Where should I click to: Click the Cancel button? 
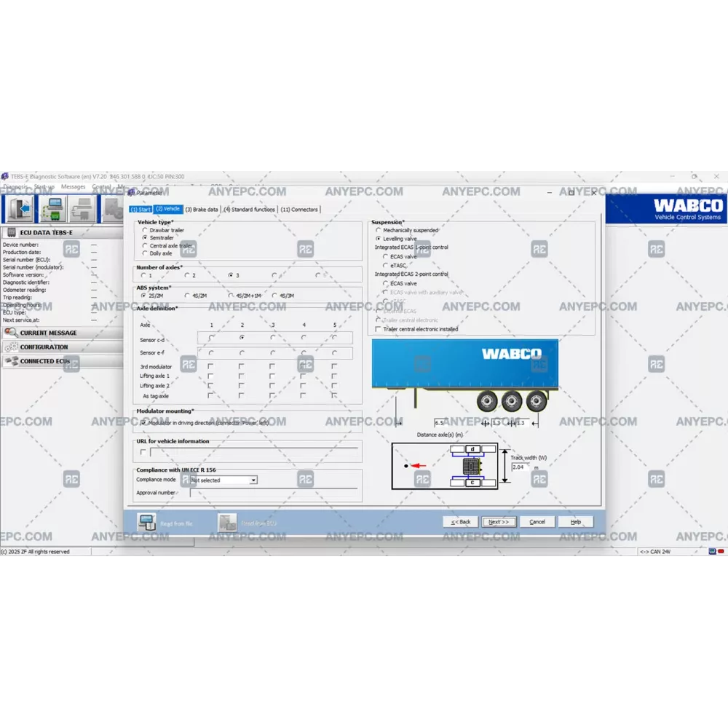click(x=537, y=522)
